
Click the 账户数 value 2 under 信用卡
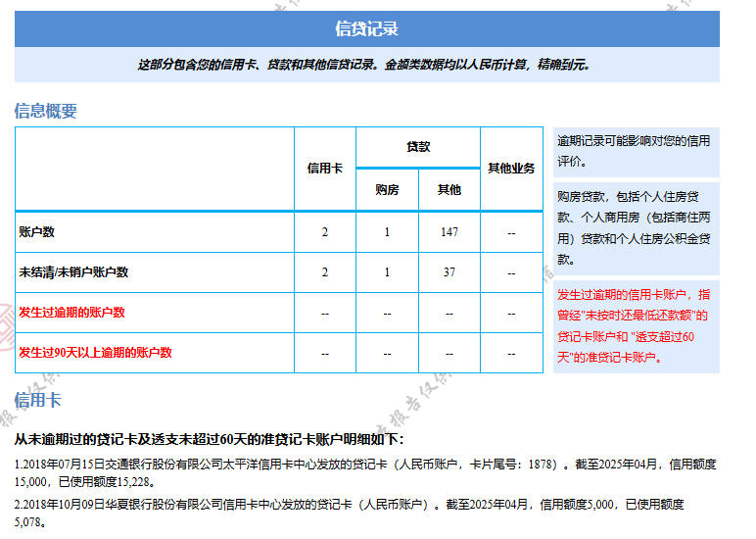click(325, 232)
